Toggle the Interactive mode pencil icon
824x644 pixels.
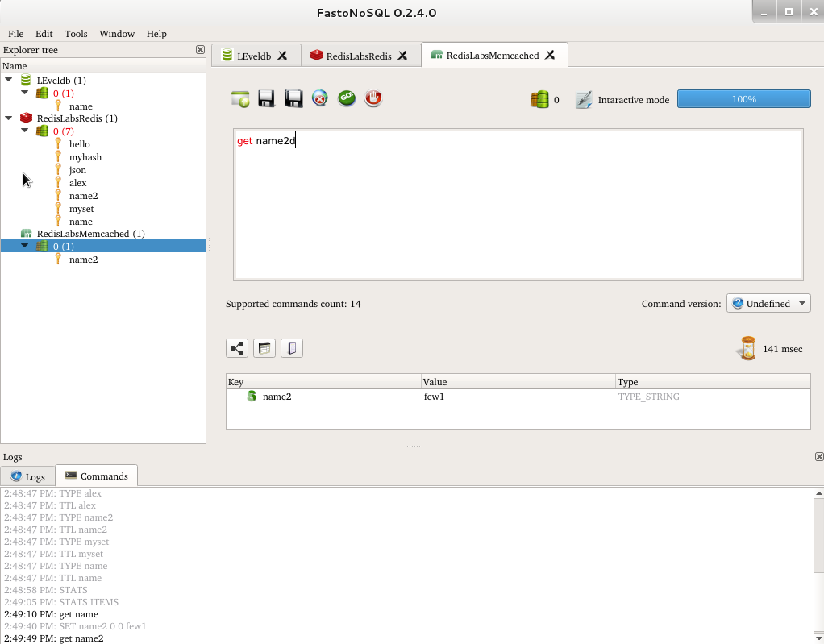(x=583, y=99)
